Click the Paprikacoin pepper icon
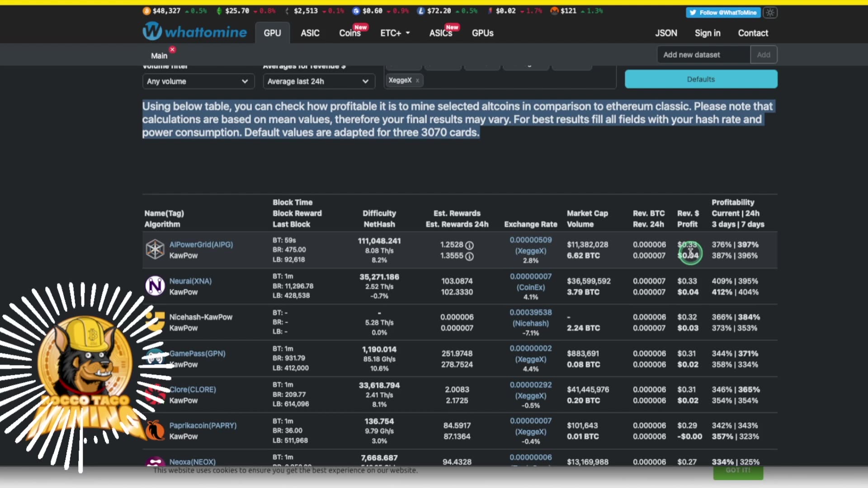This screenshot has height=488, width=868. point(155,431)
